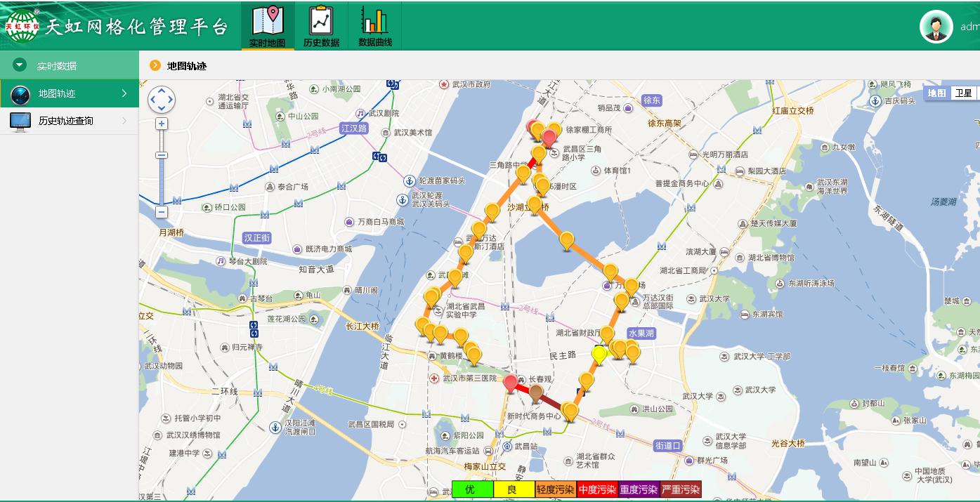This screenshot has height=502, width=980.
Task: Click the zoom out minus button
Action: tap(162, 211)
